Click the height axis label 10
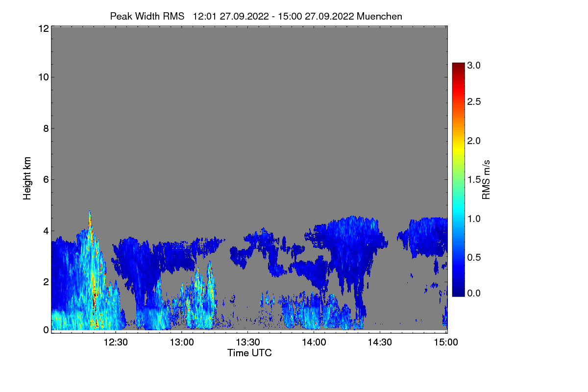 point(43,77)
